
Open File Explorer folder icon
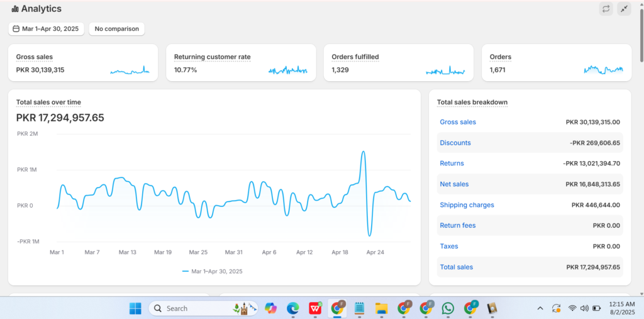pyautogui.click(x=381, y=308)
